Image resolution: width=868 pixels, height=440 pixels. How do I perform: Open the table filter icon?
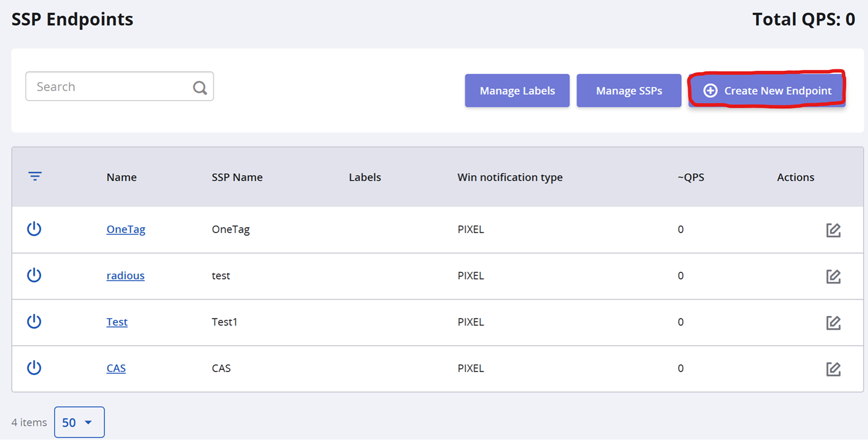(35, 176)
